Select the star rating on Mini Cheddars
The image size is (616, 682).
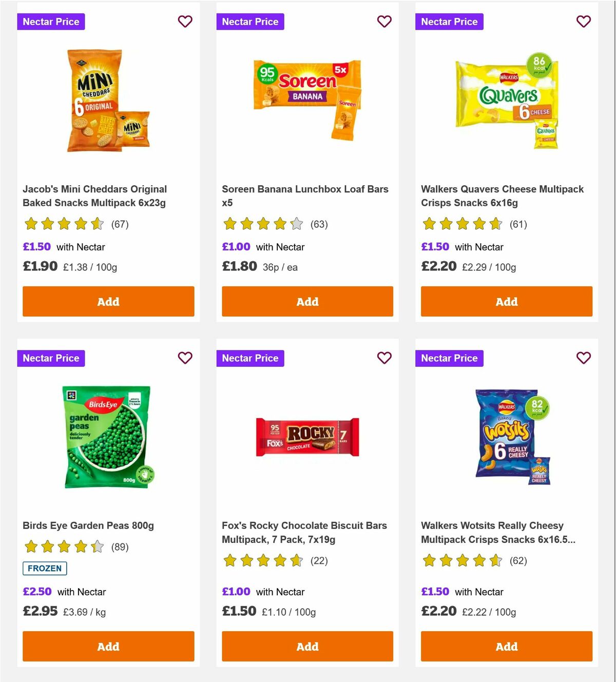click(x=63, y=224)
